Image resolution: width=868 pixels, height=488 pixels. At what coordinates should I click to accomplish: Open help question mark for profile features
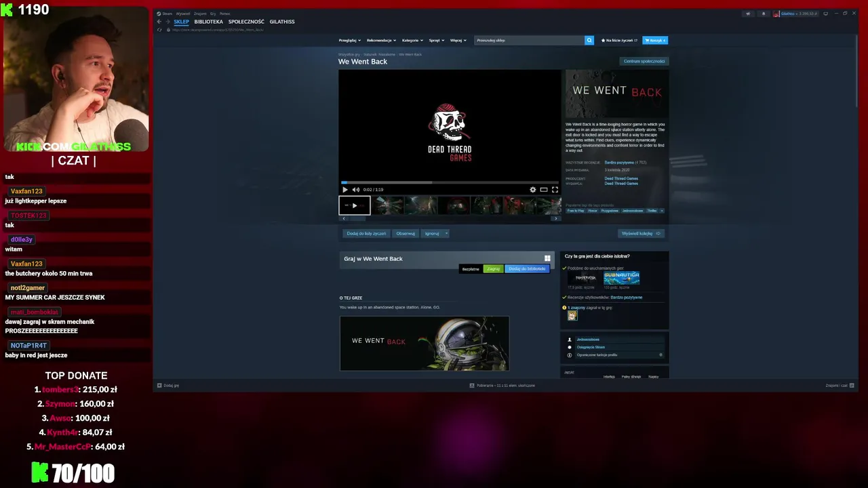(661, 354)
